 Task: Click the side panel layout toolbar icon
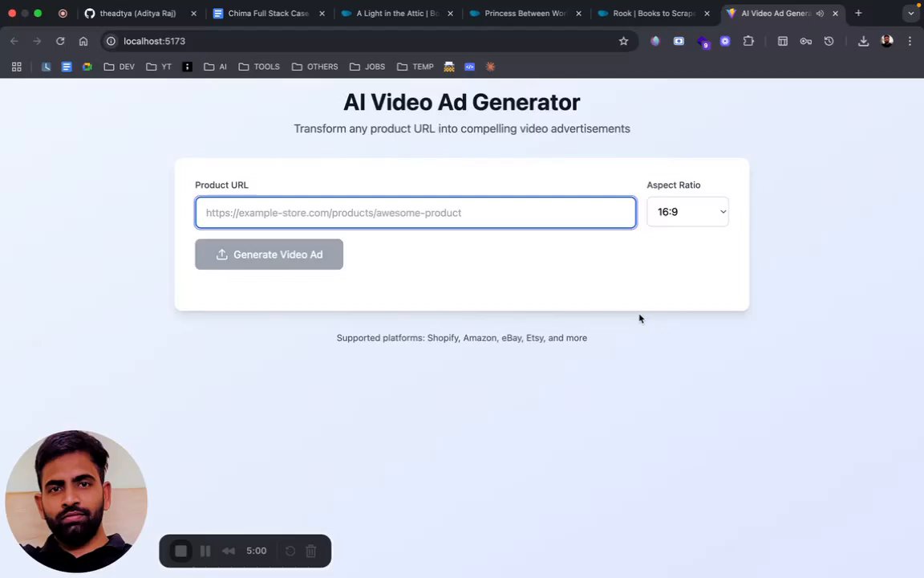[x=783, y=41]
